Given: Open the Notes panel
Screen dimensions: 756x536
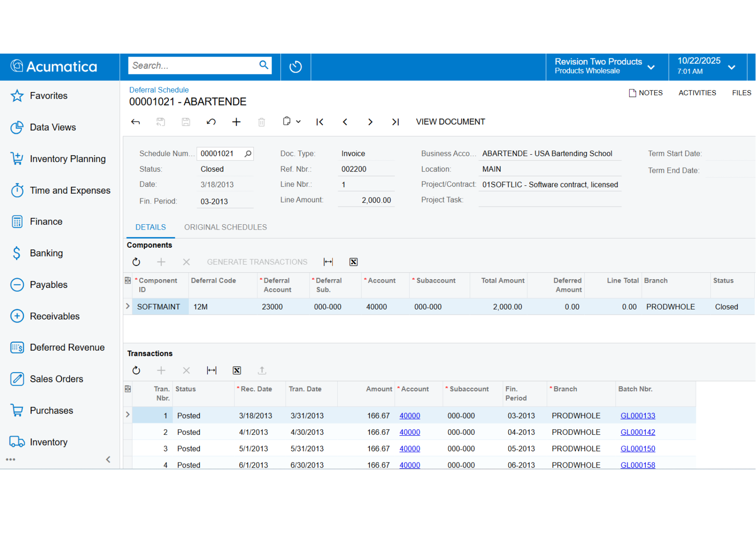Looking at the screenshot, I should click(645, 93).
